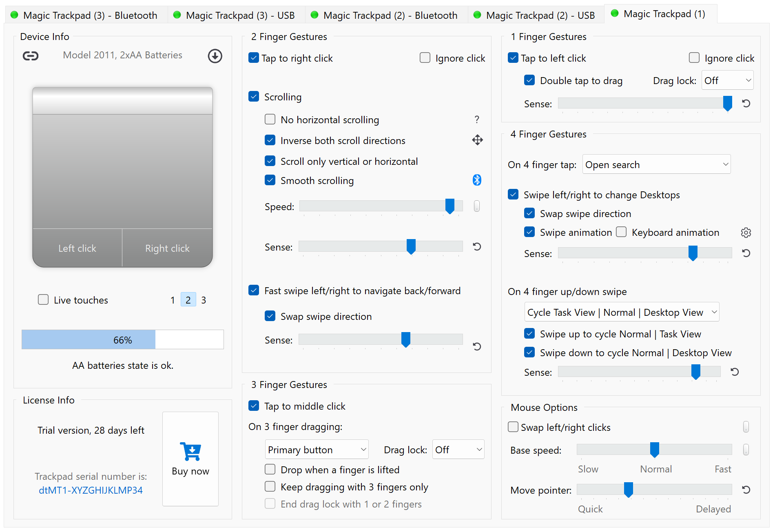Click the chain link icon in Device Info
The height and width of the screenshot is (532, 775).
(x=31, y=55)
